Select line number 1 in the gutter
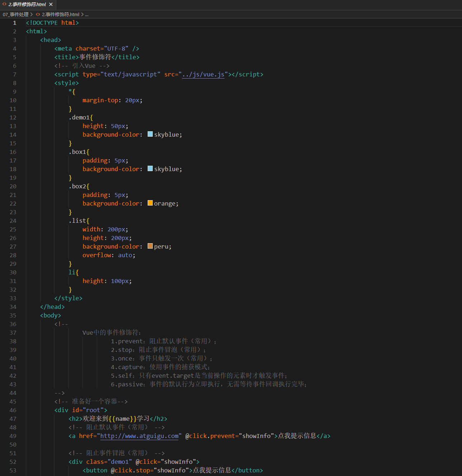 pyautogui.click(x=15, y=23)
